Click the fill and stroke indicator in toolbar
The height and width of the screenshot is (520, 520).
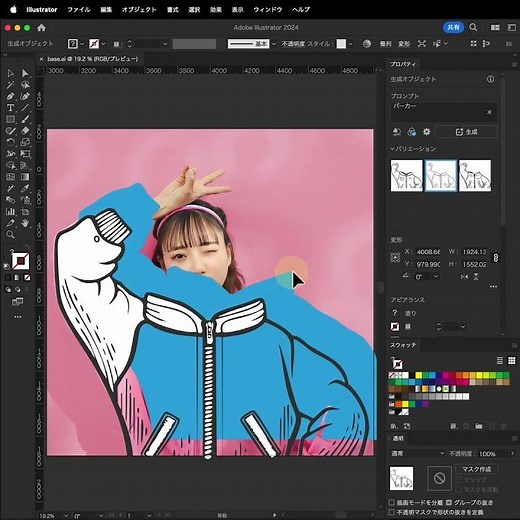point(20,261)
